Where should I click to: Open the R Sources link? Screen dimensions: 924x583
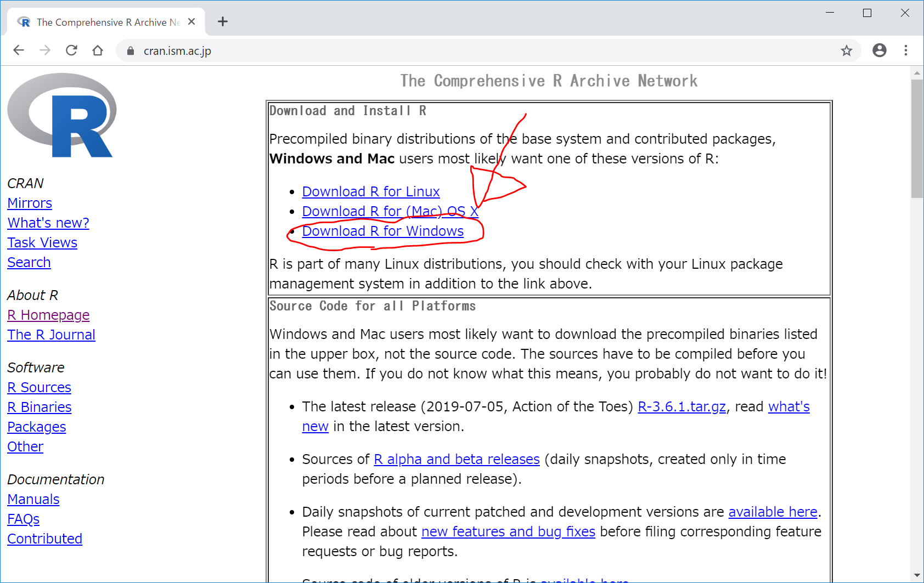click(x=39, y=387)
